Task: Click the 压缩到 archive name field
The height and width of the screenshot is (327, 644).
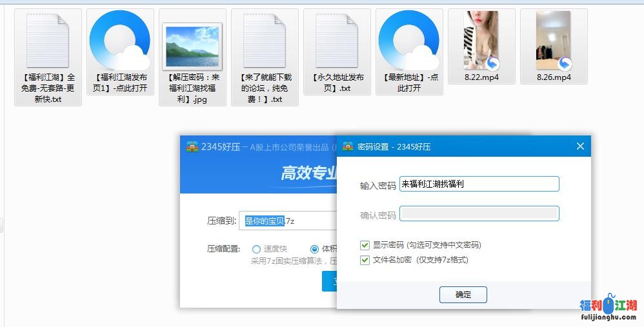Action: tap(287, 221)
